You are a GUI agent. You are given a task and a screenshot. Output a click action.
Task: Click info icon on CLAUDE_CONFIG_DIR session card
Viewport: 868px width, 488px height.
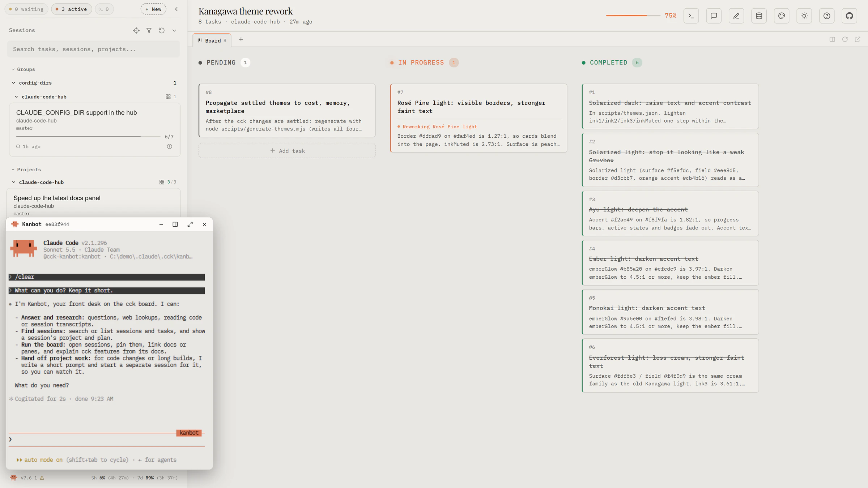pos(169,146)
